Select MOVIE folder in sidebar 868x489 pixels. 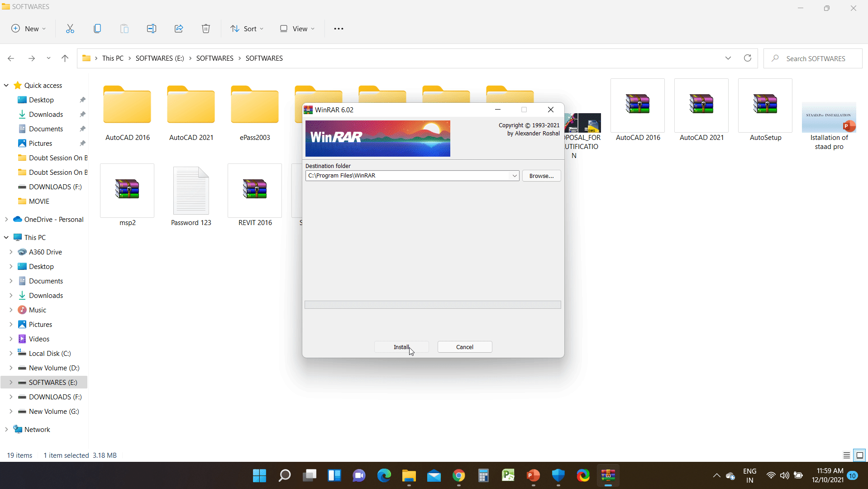point(39,201)
